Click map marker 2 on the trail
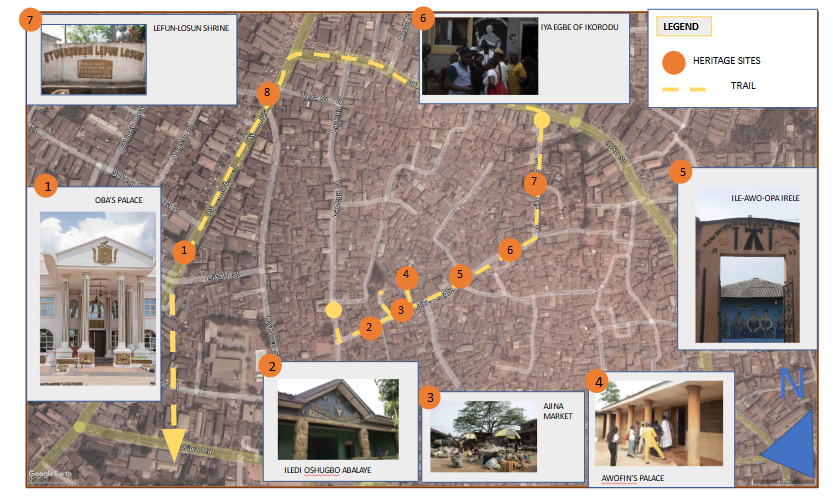This screenshot has width=833, height=498. click(x=370, y=327)
